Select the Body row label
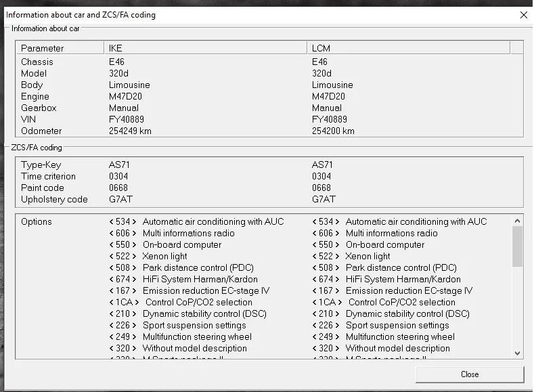The height and width of the screenshot is (392, 534). point(32,85)
